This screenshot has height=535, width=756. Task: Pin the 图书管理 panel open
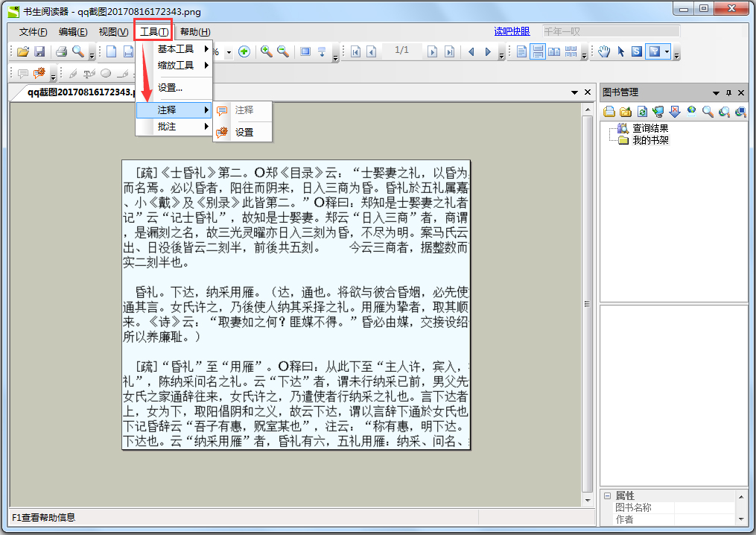(728, 92)
